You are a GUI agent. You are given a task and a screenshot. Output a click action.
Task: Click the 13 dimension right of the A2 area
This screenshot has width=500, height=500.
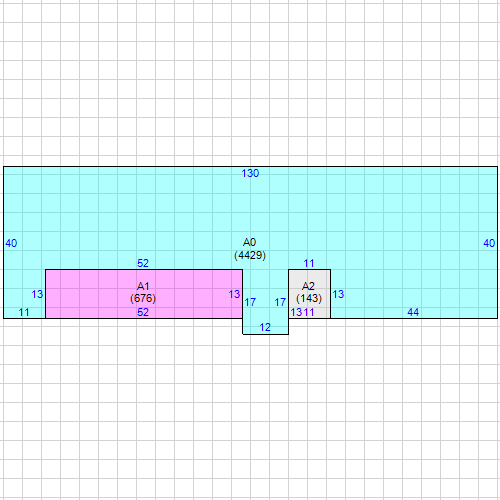click(338, 294)
